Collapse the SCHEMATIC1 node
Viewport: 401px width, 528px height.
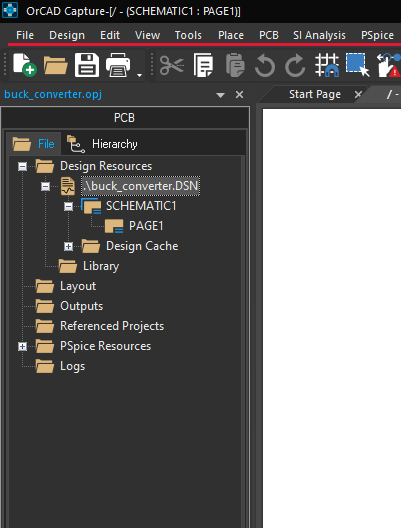click(68, 206)
